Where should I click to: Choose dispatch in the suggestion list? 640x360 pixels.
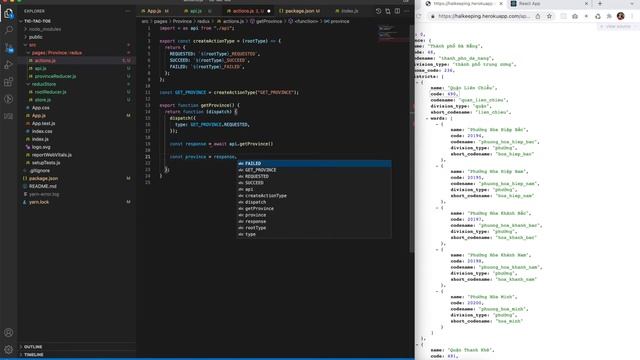click(x=314, y=202)
